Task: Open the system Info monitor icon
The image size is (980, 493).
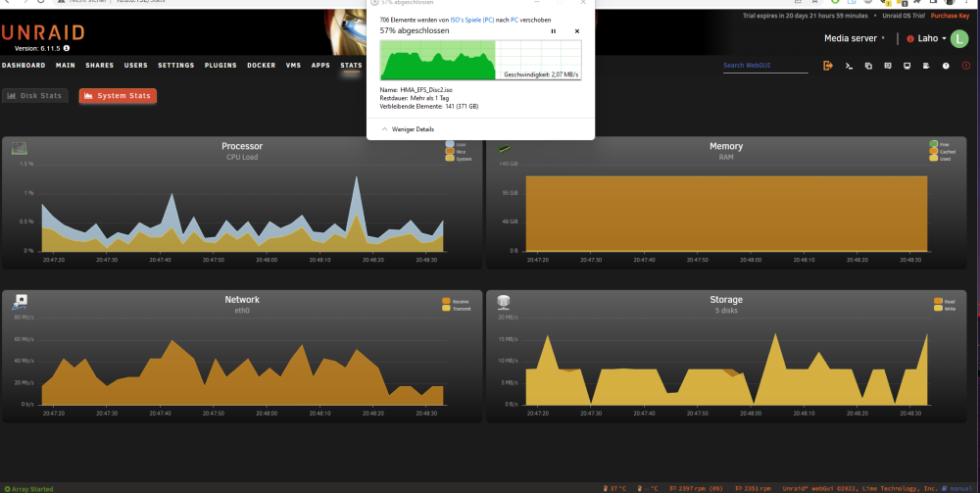Action: pos(906,66)
